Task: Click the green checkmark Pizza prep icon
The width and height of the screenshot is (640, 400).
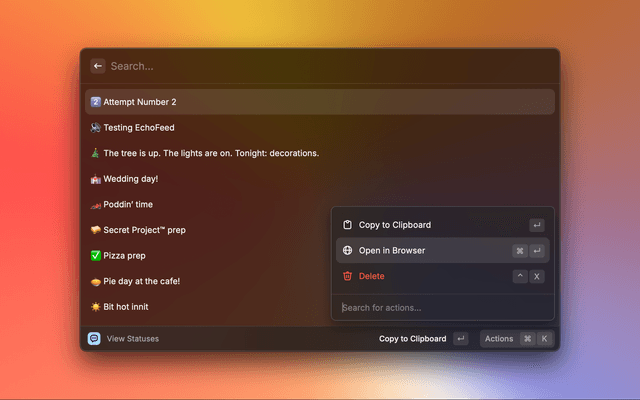Action: pyautogui.click(x=95, y=256)
